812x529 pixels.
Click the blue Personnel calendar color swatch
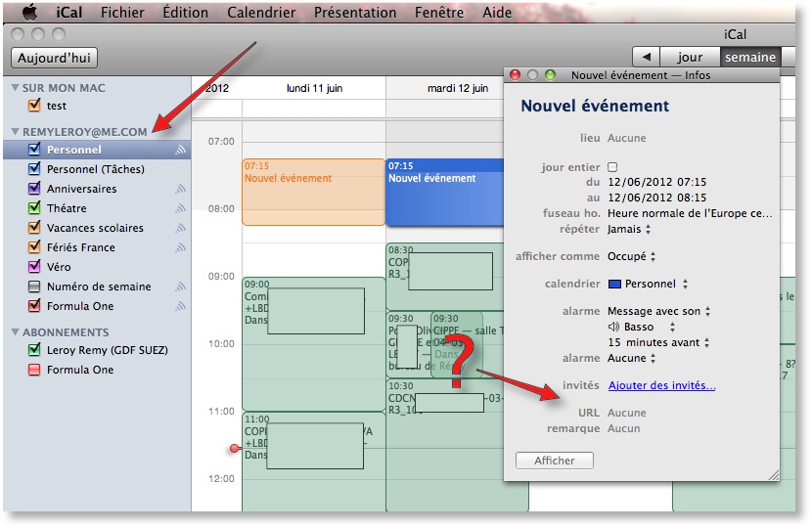click(614, 285)
